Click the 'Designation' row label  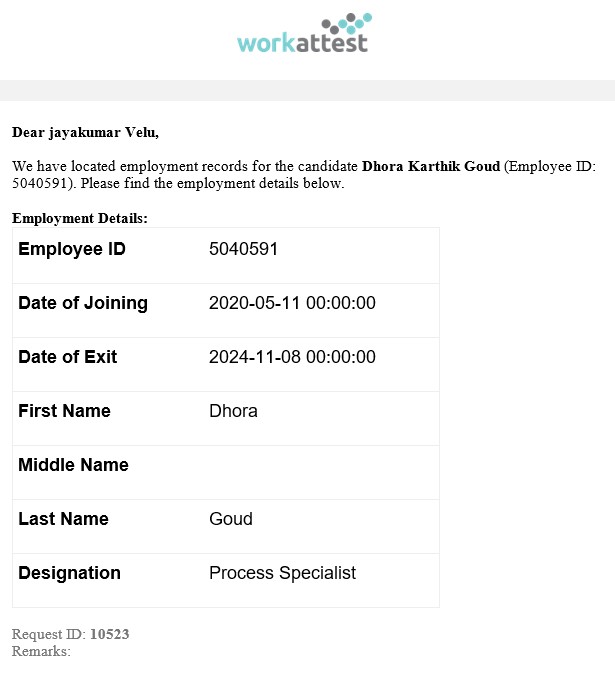[x=69, y=573]
